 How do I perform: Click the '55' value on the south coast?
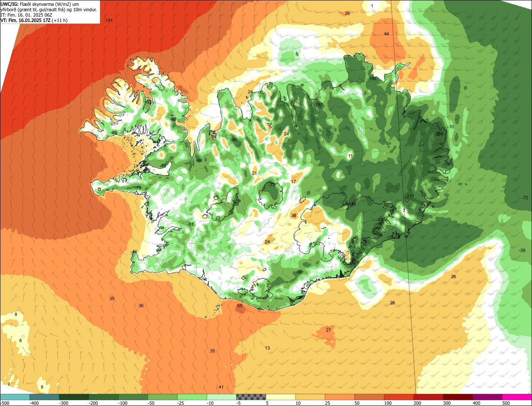click(240, 306)
